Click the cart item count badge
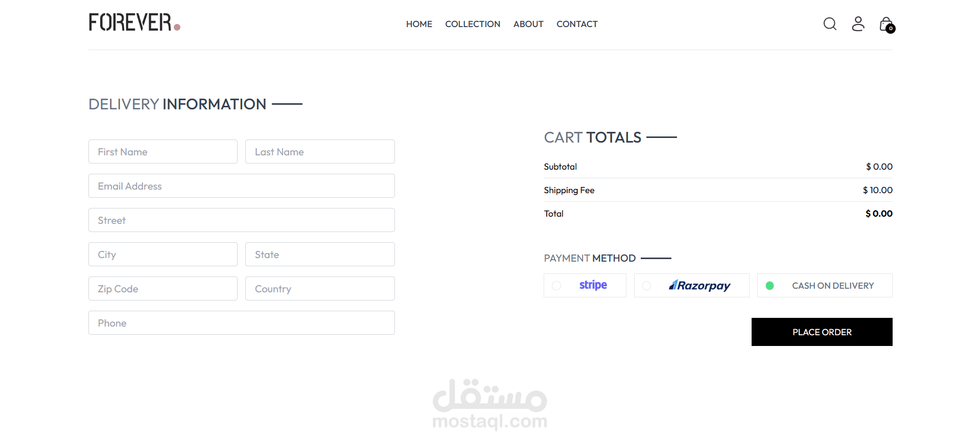 pos(891,29)
